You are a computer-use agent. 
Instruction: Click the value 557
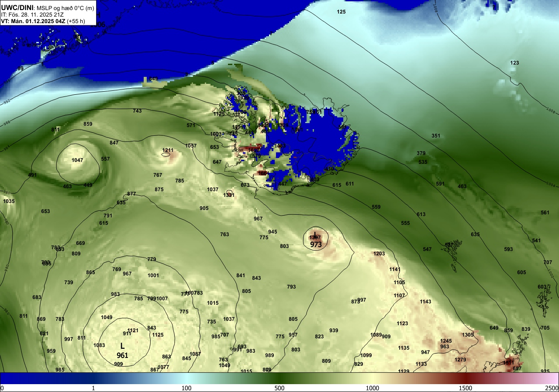(105, 159)
